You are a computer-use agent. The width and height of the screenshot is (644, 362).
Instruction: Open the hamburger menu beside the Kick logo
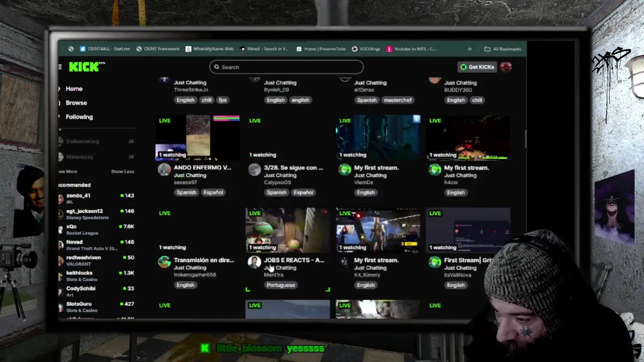[60, 67]
